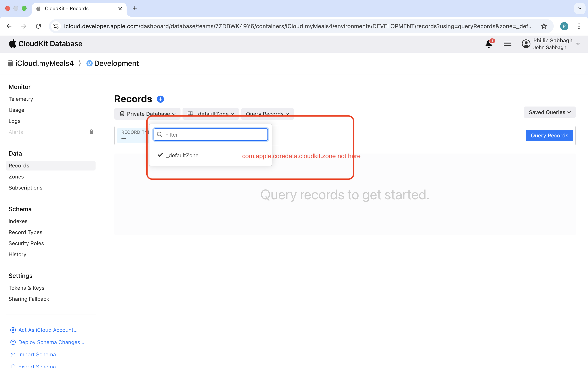The width and height of the screenshot is (588, 368).
Task: Go forward to the next page
Action: coord(23,26)
